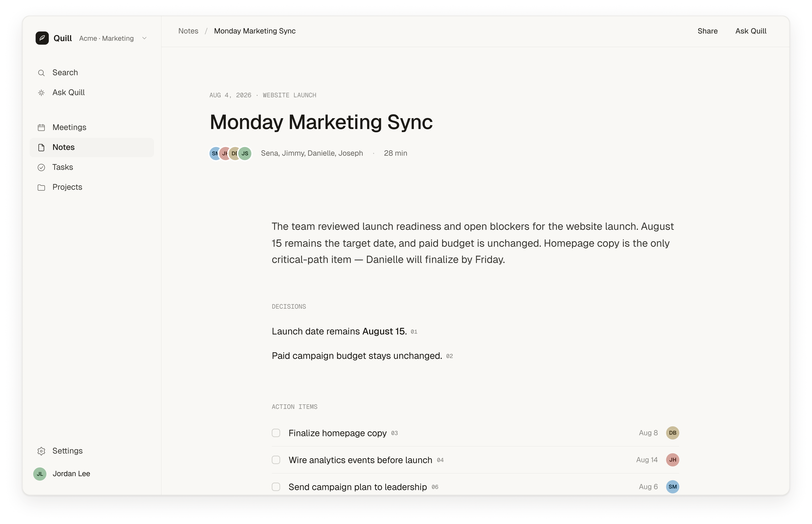
Task: Click the Notes breadcrumb link
Action: (188, 31)
